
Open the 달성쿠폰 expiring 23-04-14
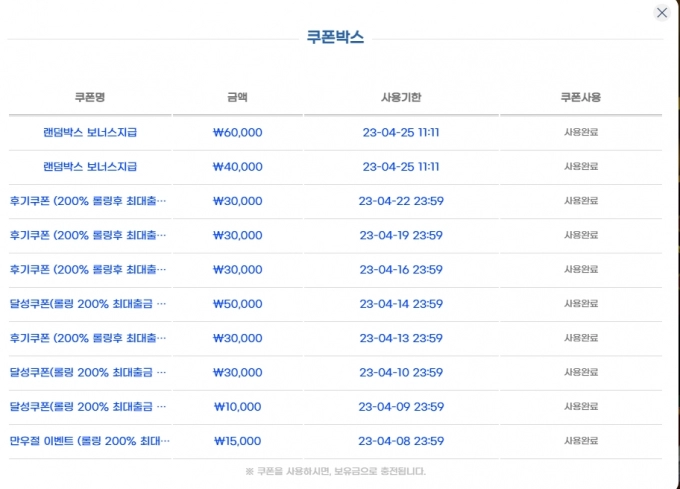(89, 304)
